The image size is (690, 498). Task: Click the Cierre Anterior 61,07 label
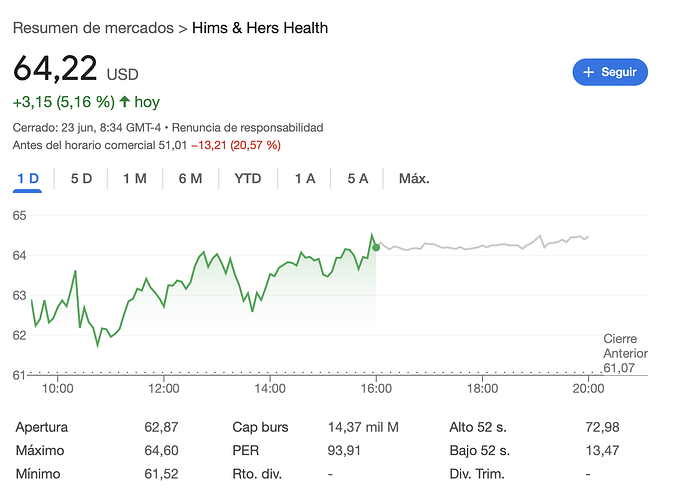point(625,353)
